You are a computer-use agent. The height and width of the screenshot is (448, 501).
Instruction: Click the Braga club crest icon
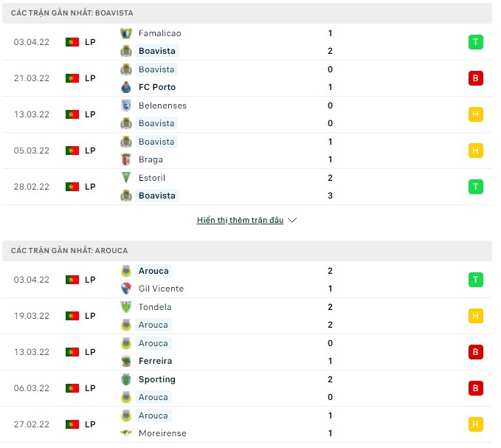tap(125, 159)
